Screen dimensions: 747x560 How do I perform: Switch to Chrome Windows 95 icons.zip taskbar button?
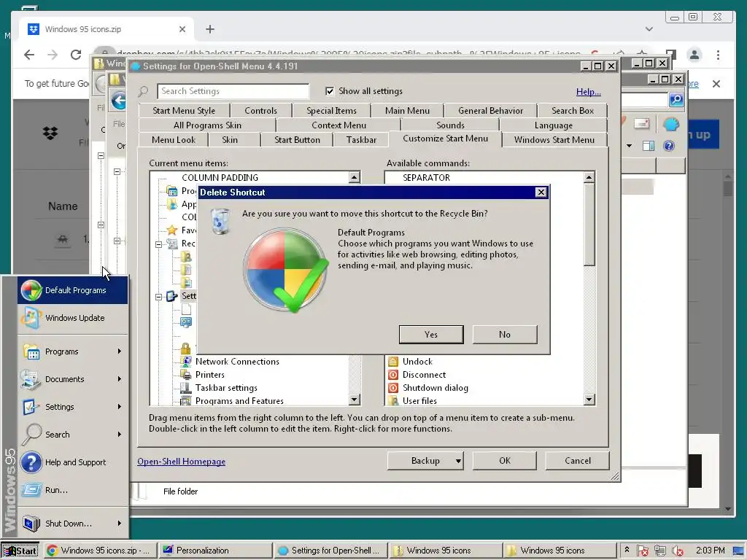(x=100, y=551)
